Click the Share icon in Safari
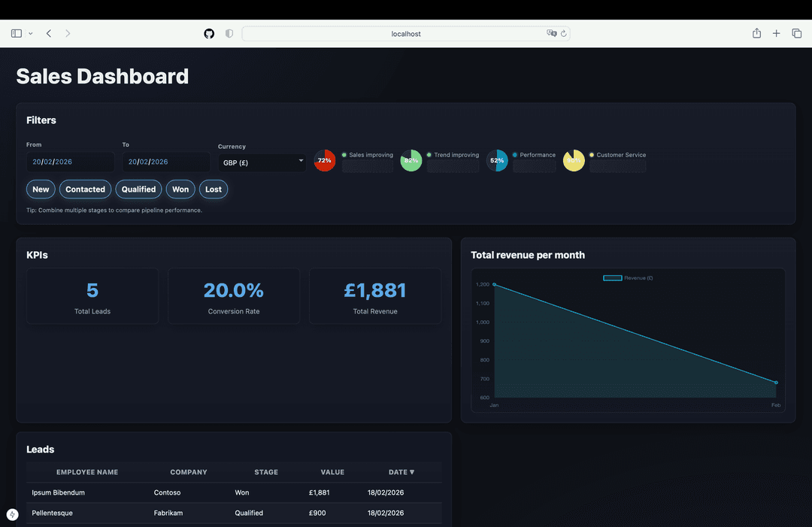 coord(756,34)
